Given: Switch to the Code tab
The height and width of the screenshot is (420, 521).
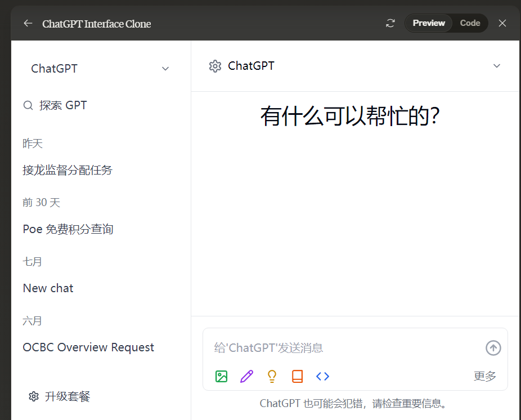Looking at the screenshot, I should click(x=470, y=23).
